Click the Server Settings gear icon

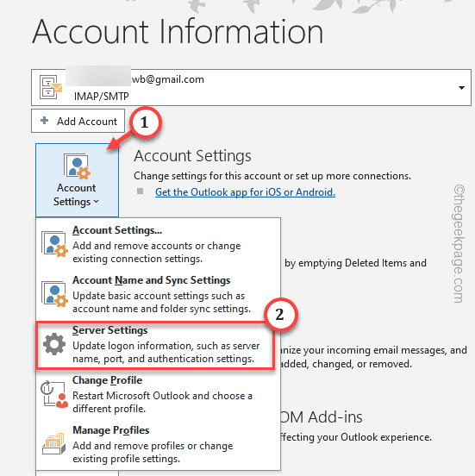tap(54, 344)
